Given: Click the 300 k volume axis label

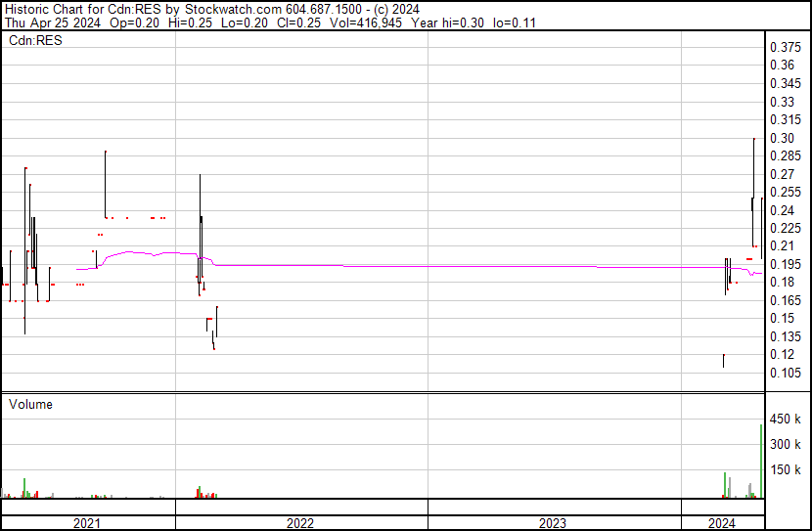Looking at the screenshot, I should pos(786,445).
